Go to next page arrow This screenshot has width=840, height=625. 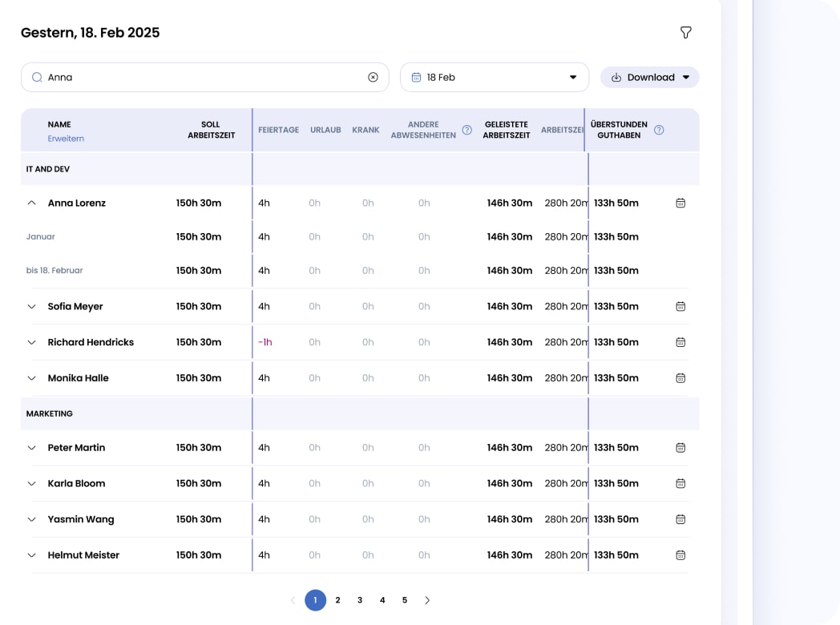427,600
